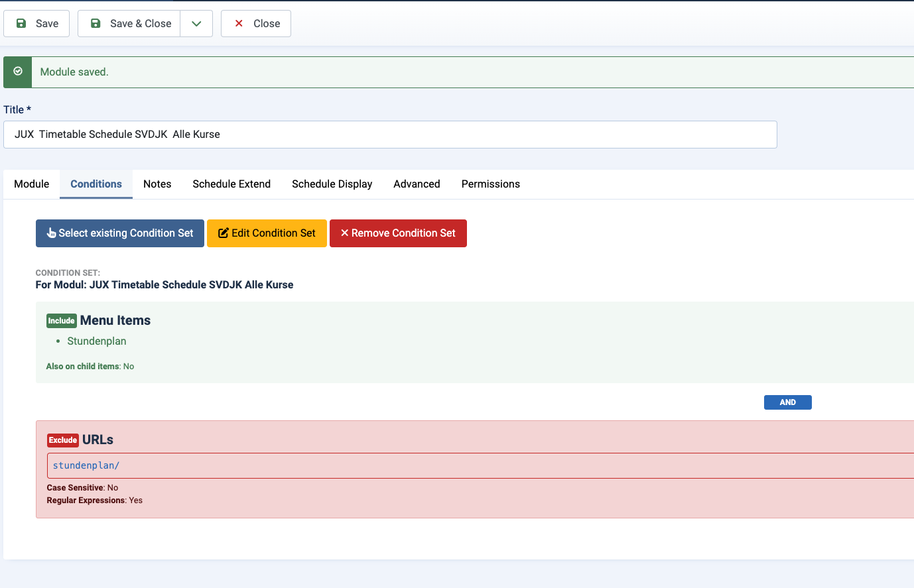Screen dimensions: 914x588
Task: Click the Menu Items heading
Action: coord(115,320)
